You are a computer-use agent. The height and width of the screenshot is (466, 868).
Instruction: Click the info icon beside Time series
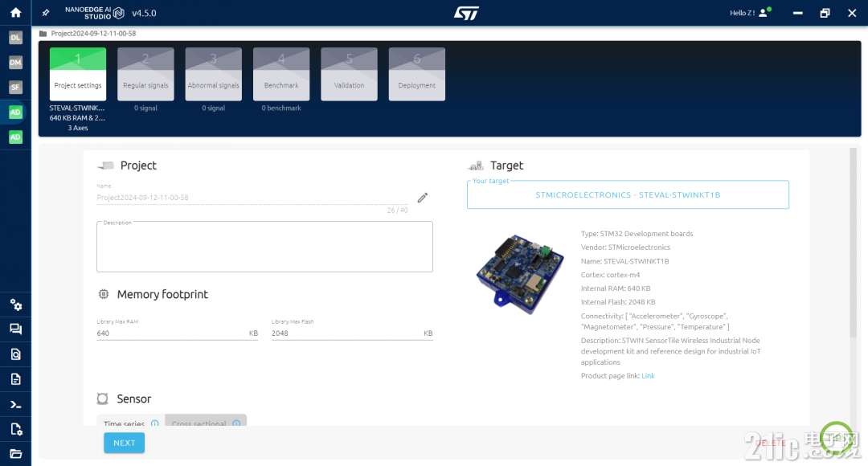click(155, 423)
